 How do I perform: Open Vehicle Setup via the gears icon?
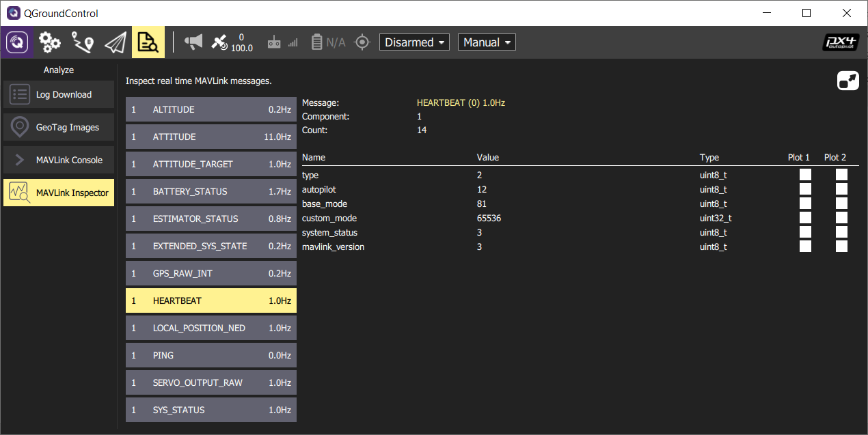pyautogui.click(x=49, y=42)
